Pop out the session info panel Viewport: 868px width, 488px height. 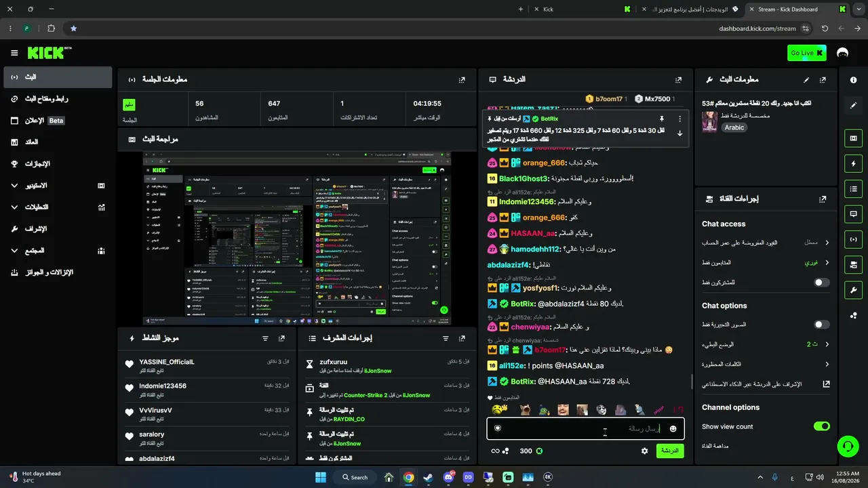coord(462,79)
